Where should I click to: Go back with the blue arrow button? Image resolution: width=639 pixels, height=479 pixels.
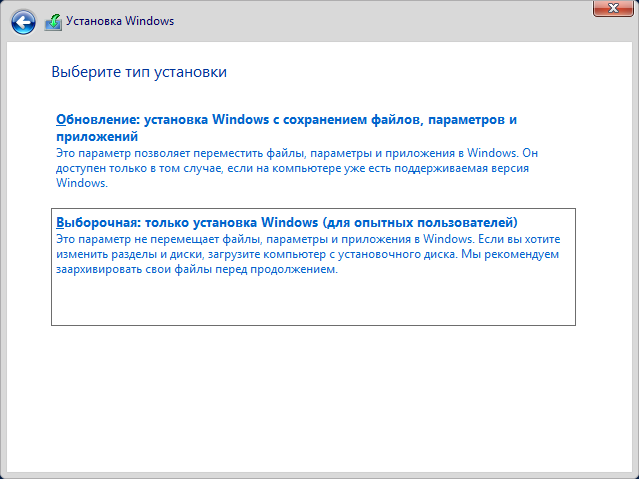(23, 22)
